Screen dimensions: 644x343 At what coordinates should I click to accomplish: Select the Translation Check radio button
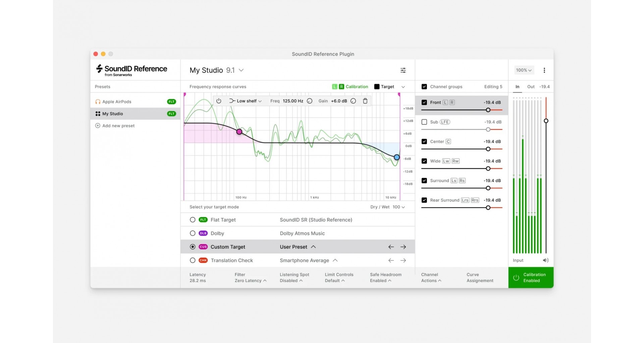point(193,260)
